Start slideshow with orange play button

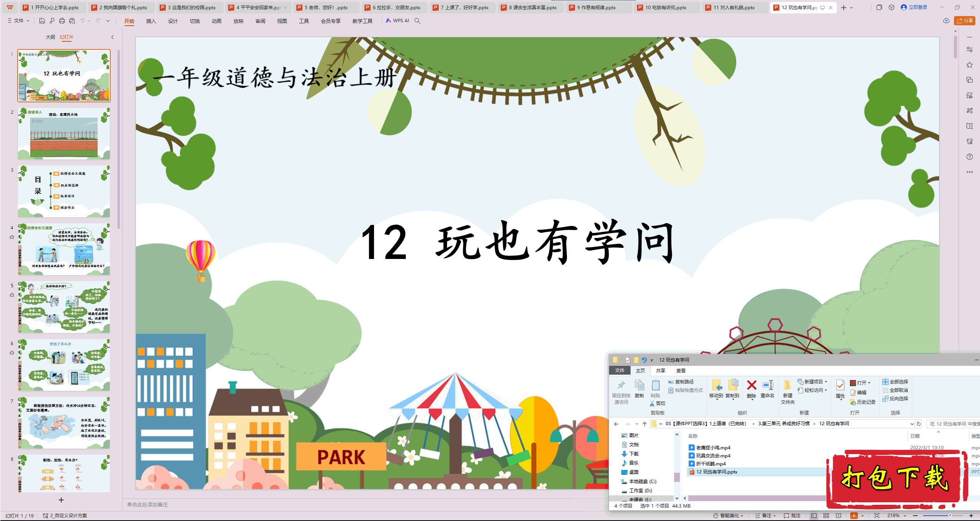click(854, 516)
